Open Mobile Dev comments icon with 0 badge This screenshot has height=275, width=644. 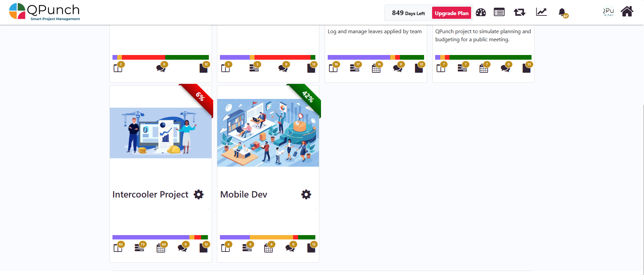pyautogui.click(x=290, y=248)
